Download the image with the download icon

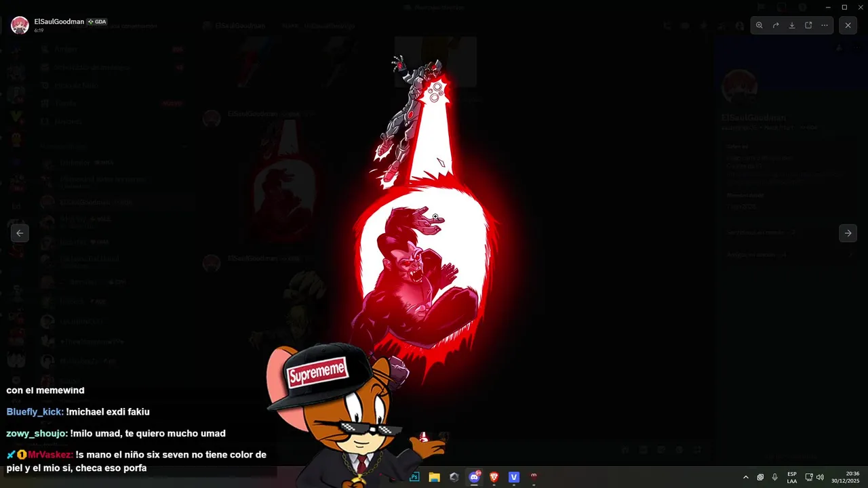(x=792, y=25)
